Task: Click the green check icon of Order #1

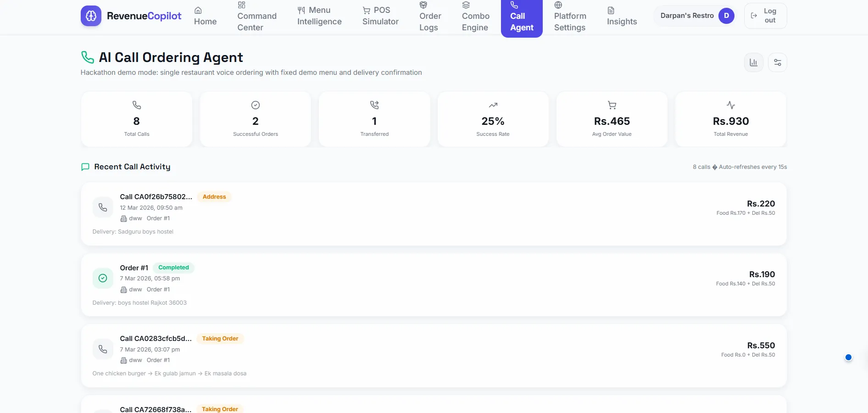Action: point(103,278)
